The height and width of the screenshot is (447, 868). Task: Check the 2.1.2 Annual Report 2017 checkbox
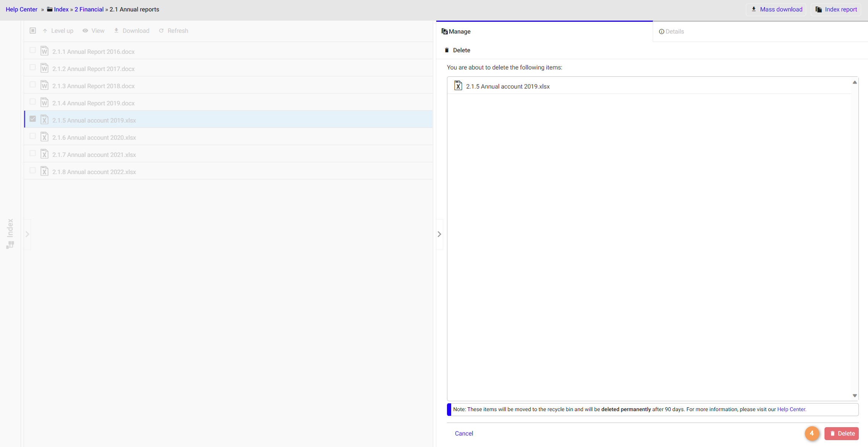(33, 68)
